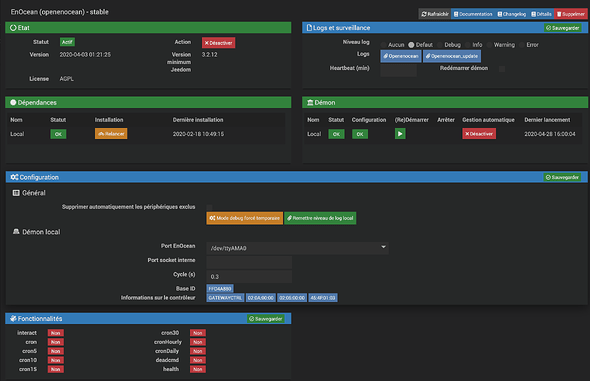Screen dimensions: 590x381
Task: Click the Démon Statut OK badge
Action: pos(336,134)
